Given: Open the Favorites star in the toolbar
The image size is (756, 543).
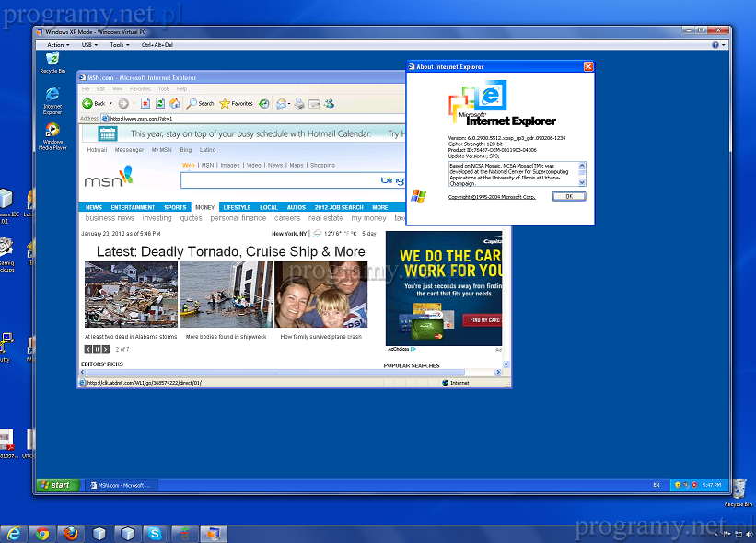Looking at the screenshot, I should (237, 104).
